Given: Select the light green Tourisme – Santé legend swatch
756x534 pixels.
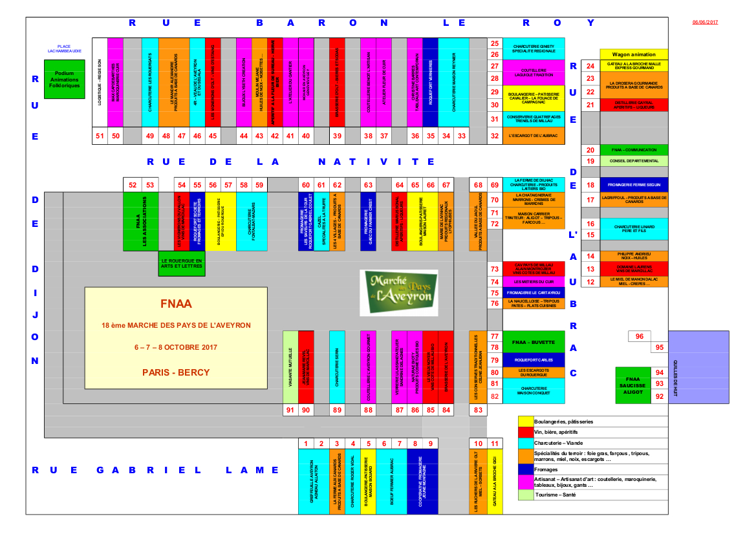Looking at the screenshot, I should (526, 495).
